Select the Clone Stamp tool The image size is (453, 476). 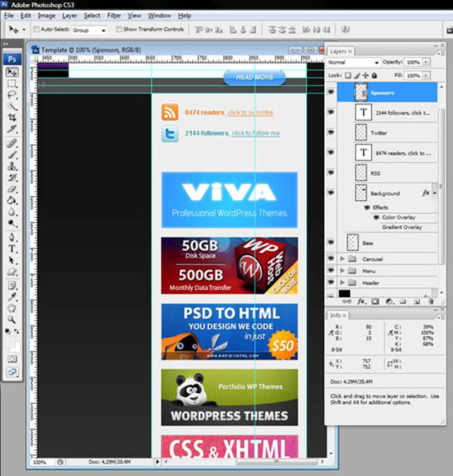[x=12, y=166]
